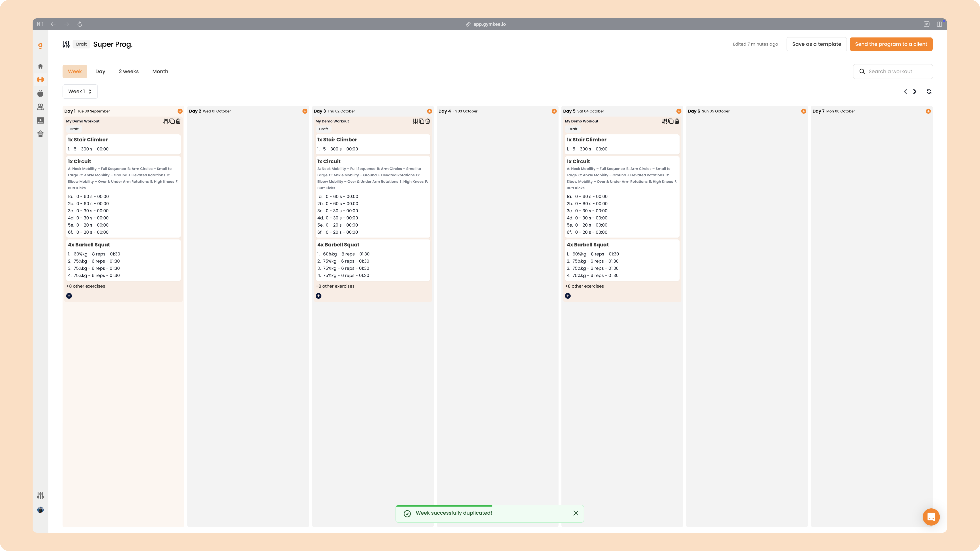Reload the page in browser
Screen dimensions: 980x551
click(80, 24)
